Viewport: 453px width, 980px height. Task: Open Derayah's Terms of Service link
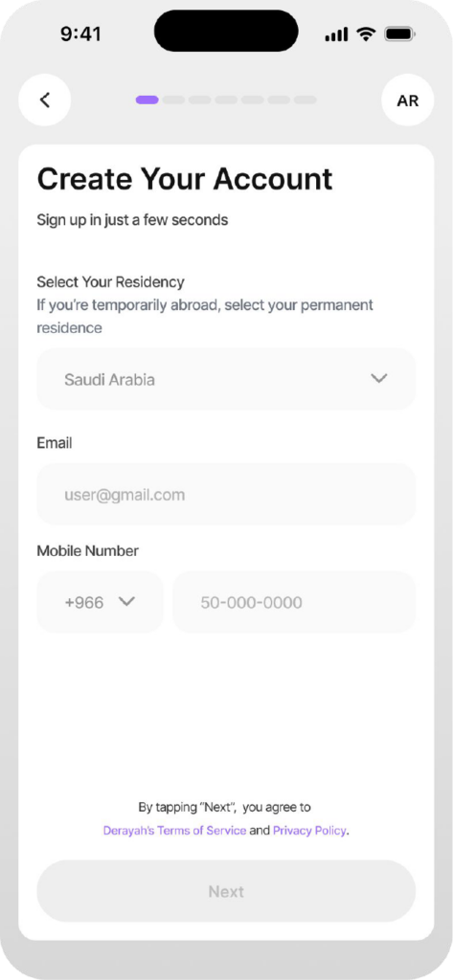(x=174, y=831)
